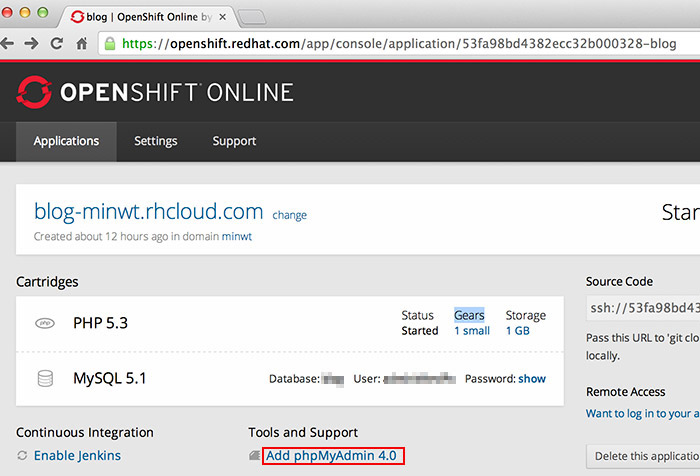Click the MySQL database cylinder icon

pyautogui.click(x=45, y=378)
